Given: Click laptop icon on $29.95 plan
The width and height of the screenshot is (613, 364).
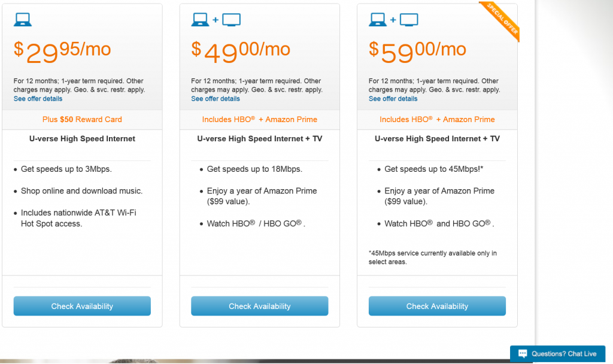Looking at the screenshot, I should click(23, 20).
